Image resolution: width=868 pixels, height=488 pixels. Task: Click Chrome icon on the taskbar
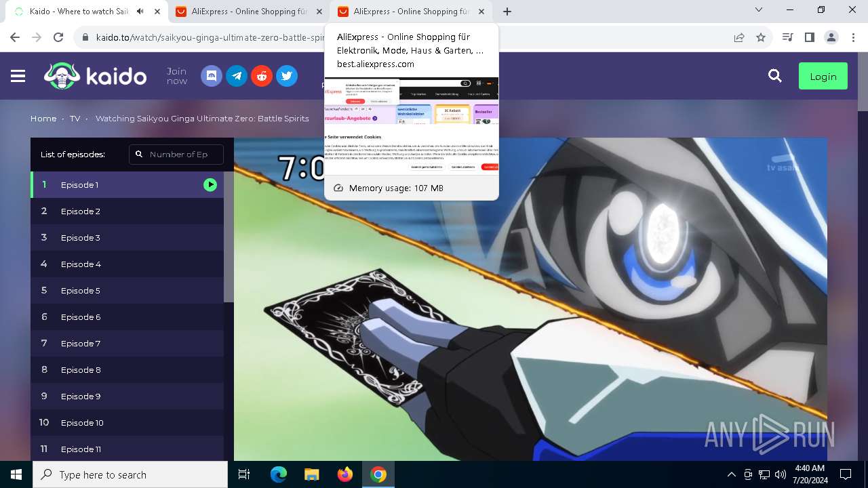tap(378, 474)
